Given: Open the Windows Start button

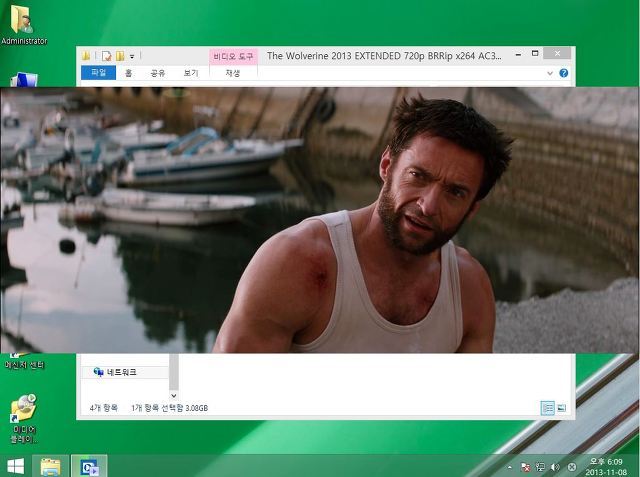Looking at the screenshot, I should (x=16, y=466).
